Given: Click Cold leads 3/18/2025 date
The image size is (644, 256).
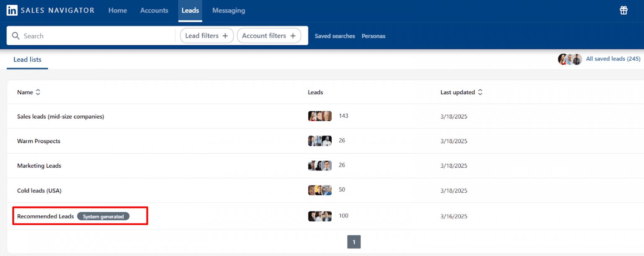Looking at the screenshot, I should (x=454, y=191).
